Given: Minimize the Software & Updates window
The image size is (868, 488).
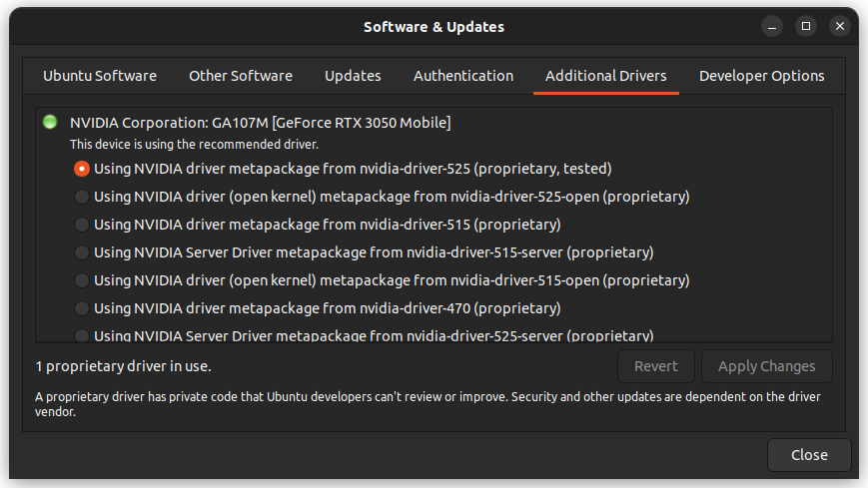Looking at the screenshot, I should [x=772, y=27].
